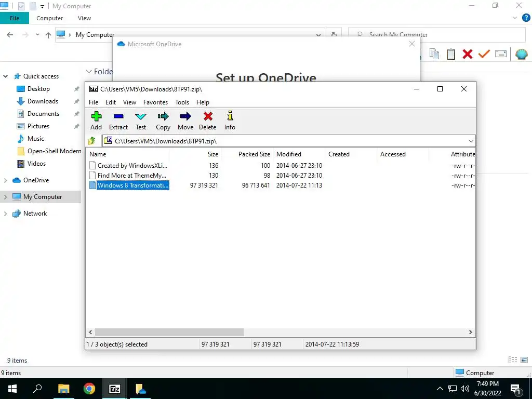Click the clipboard paste icon in the Explorer toolbar
This screenshot has height=399, width=532.
coord(451,54)
